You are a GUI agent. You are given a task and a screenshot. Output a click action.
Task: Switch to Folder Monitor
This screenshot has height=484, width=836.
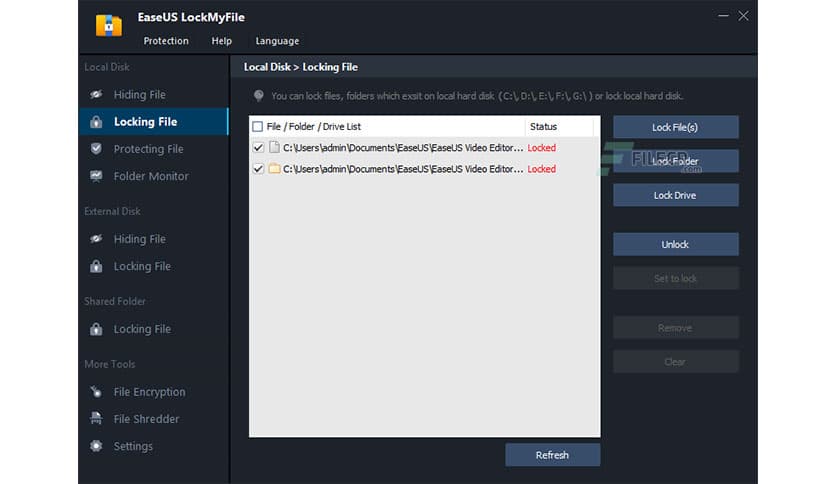(154, 176)
